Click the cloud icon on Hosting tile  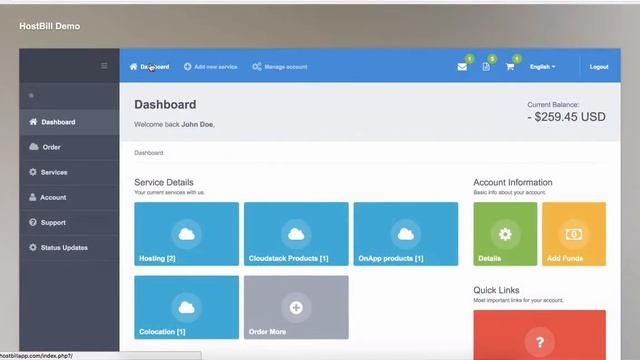(187, 234)
